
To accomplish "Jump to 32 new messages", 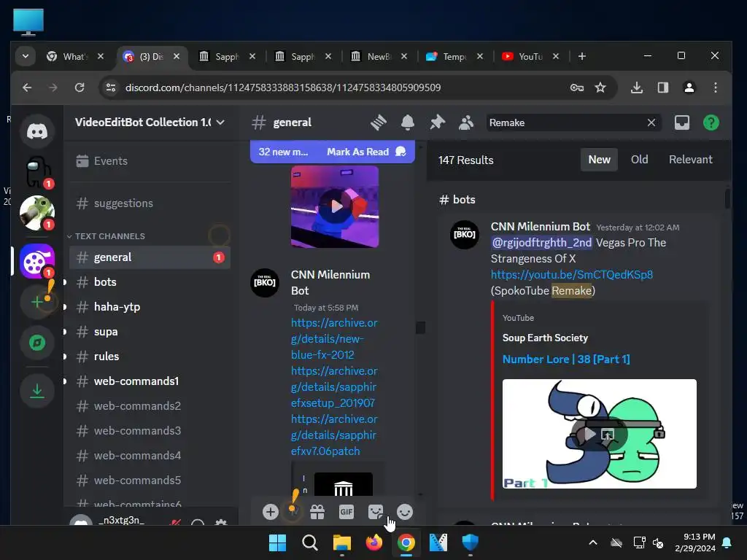I will pyautogui.click(x=283, y=152).
